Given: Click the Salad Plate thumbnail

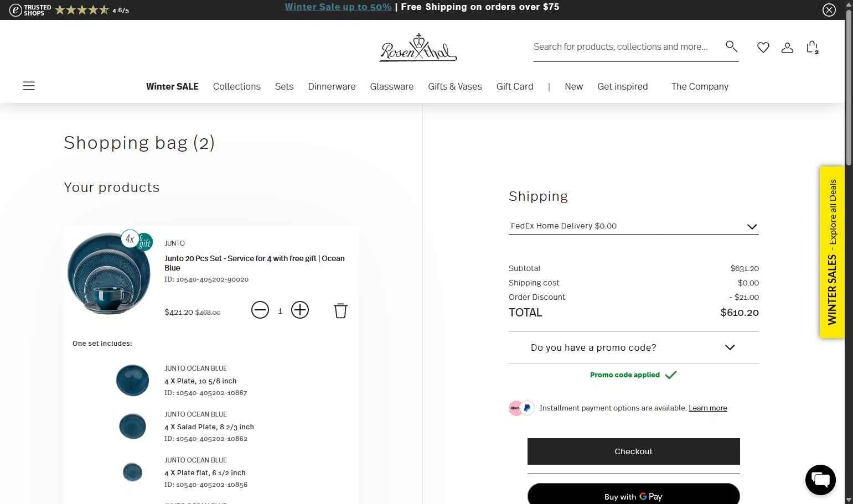Looking at the screenshot, I should (x=132, y=426).
